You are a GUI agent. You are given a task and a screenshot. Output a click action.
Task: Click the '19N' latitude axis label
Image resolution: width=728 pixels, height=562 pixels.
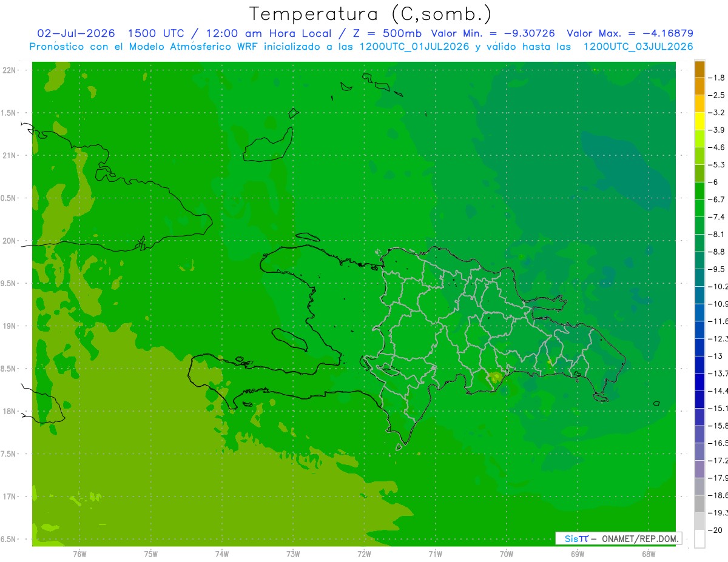point(10,326)
